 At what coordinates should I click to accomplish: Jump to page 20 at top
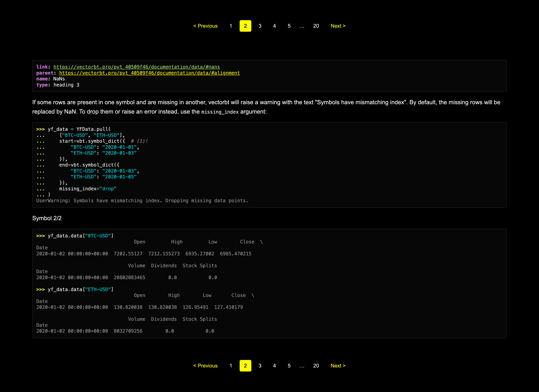pyautogui.click(x=316, y=26)
